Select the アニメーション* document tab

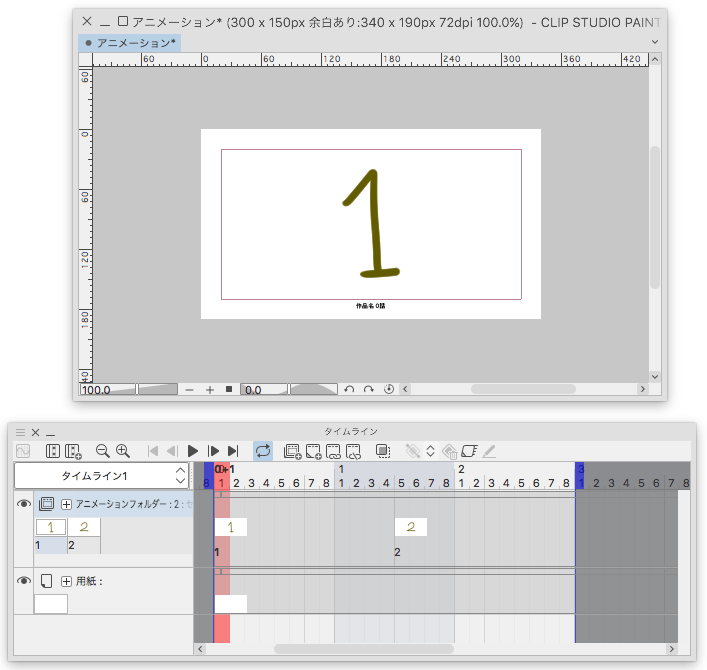click(131, 43)
